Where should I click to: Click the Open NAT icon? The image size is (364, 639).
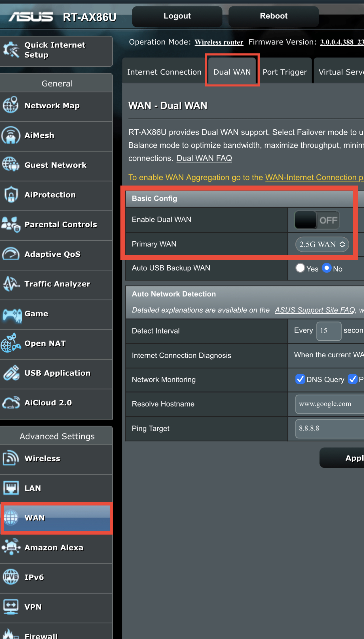[x=11, y=343]
